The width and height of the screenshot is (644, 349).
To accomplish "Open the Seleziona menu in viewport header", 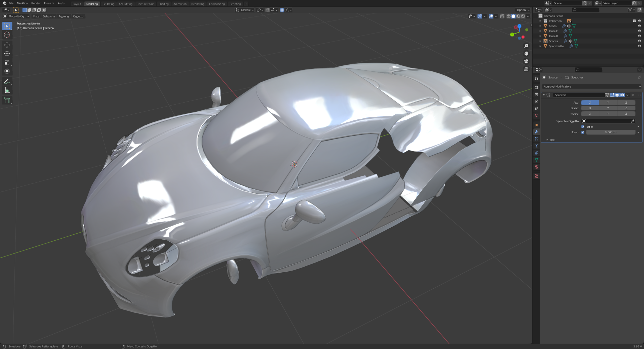I will (49, 16).
